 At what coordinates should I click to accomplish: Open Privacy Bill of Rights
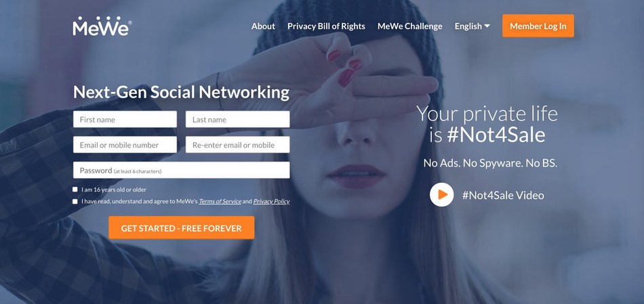coord(326,26)
